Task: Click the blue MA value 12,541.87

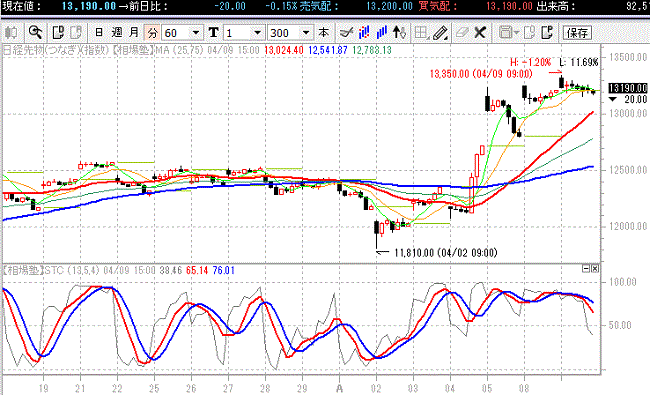Action: [x=328, y=51]
